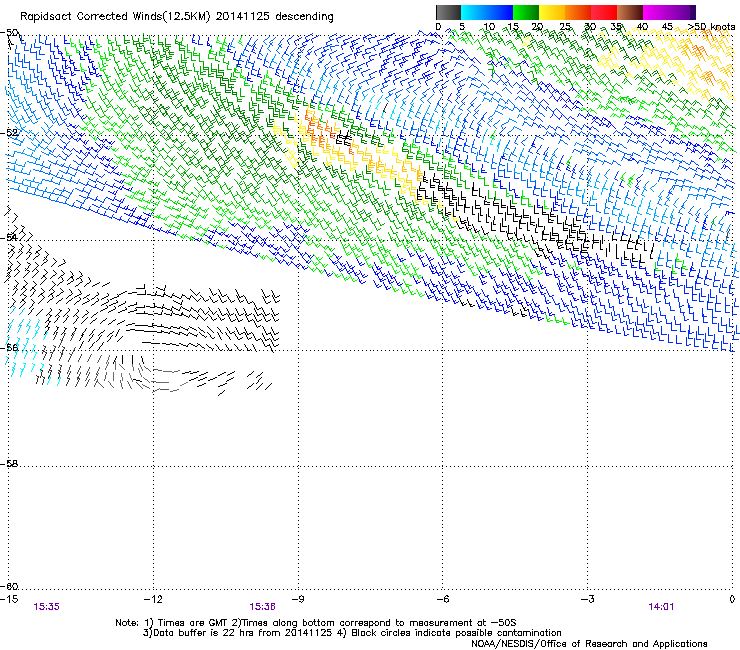Image resolution: width=740 pixels, height=650 pixels.
Task: Click the longitude axis label '-3'
Action: click(588, 599)
